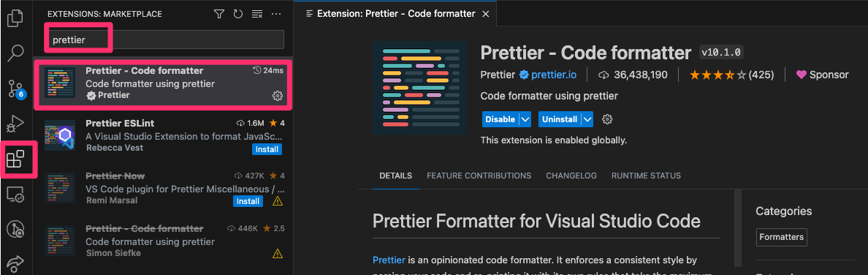This screenshot has height=275, width=868.
Task: Open the extensions views and more actions menu
Action: [276, 14]
